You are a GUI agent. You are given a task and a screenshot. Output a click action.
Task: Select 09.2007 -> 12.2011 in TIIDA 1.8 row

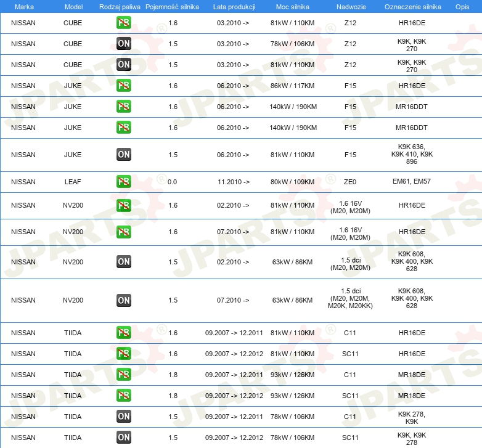pyautogui.click(x=234, y=375)
